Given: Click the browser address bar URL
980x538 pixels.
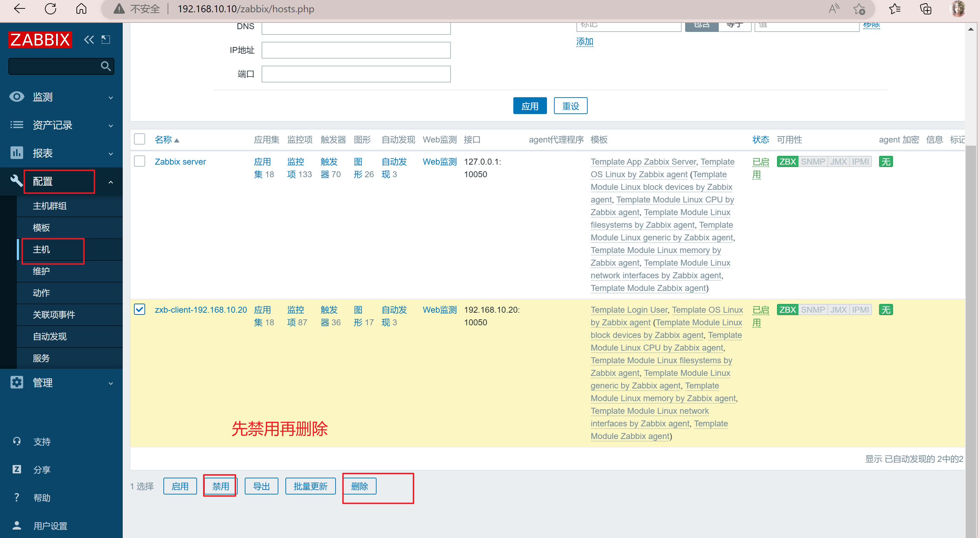Looking at the screenshot, I should tap(246, 9).
